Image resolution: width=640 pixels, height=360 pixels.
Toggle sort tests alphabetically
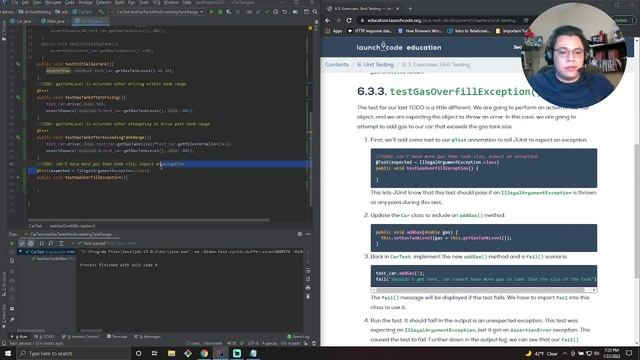pos(42,243)
